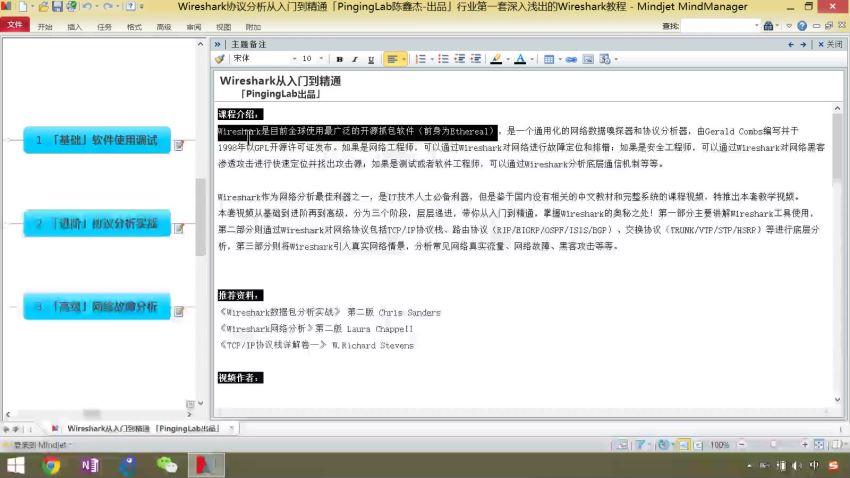850x478 pixels.
Task: Click the New document icon in quick access toolbar
Action: pos(23,7)
